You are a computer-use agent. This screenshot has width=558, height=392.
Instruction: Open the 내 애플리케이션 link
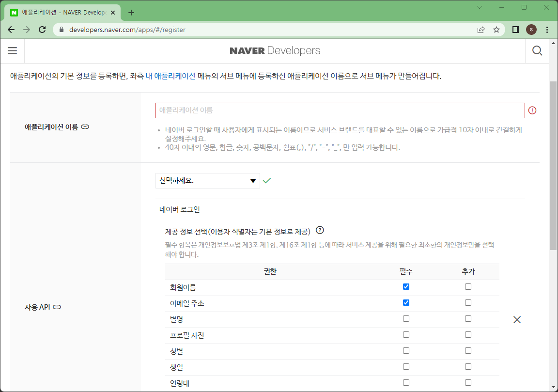(x=170, y=76)
